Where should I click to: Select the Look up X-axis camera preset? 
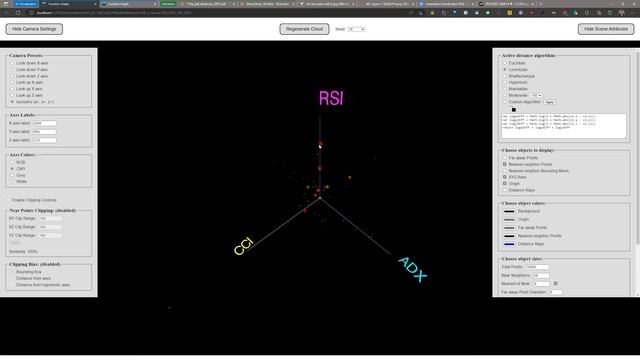[x=12, y=82]
